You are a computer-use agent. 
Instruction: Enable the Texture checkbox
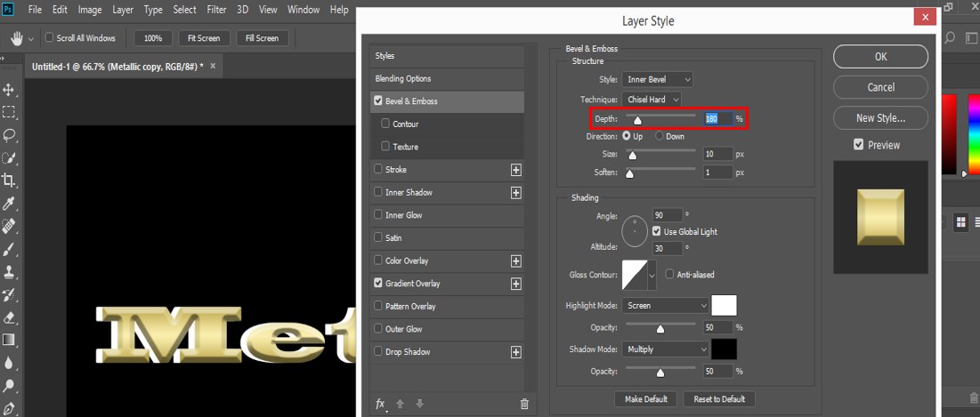click(x=385, y=146)
